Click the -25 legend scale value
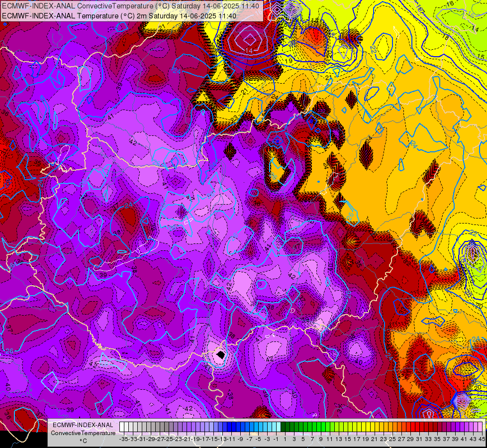Image resolution: width=487 pixels, height=448 pixels. point(168,439)
